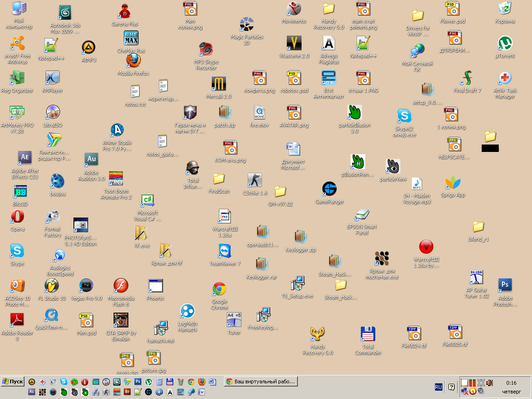Open the Vegas Pro 9.0 icon
532x399 pixels.
point(86,286)
